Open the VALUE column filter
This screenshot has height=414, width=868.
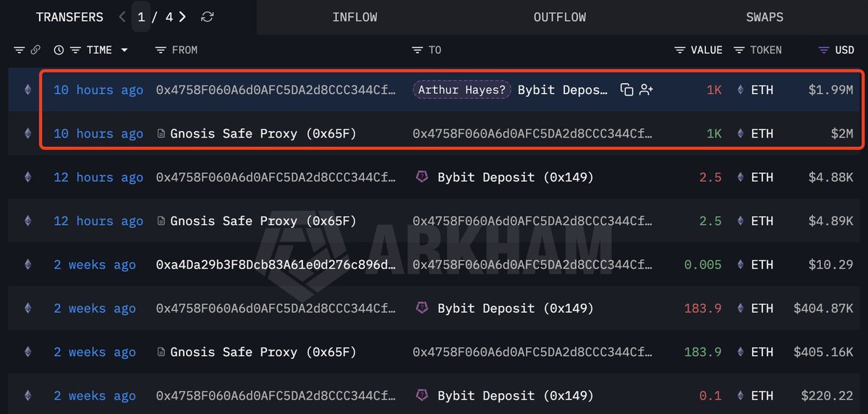tap(679, 50)
